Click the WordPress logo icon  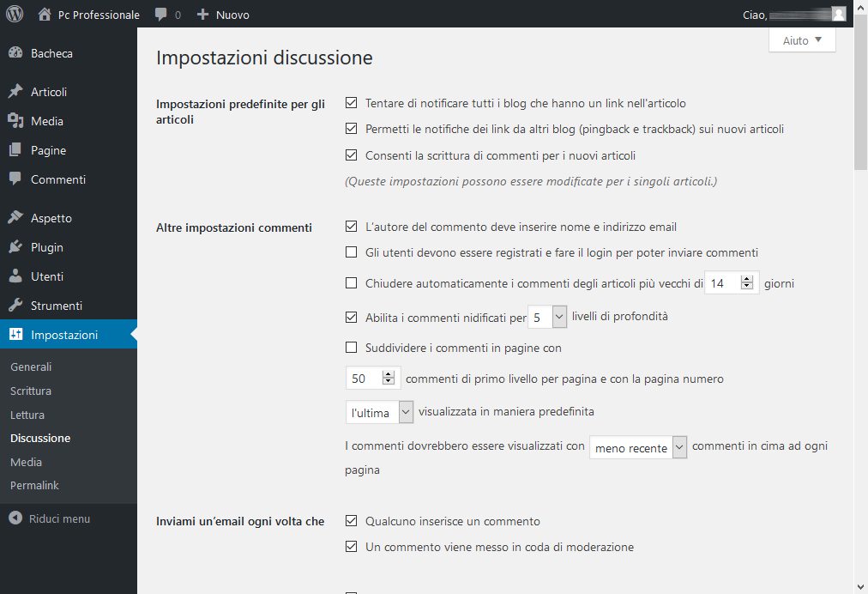(15, 15)
